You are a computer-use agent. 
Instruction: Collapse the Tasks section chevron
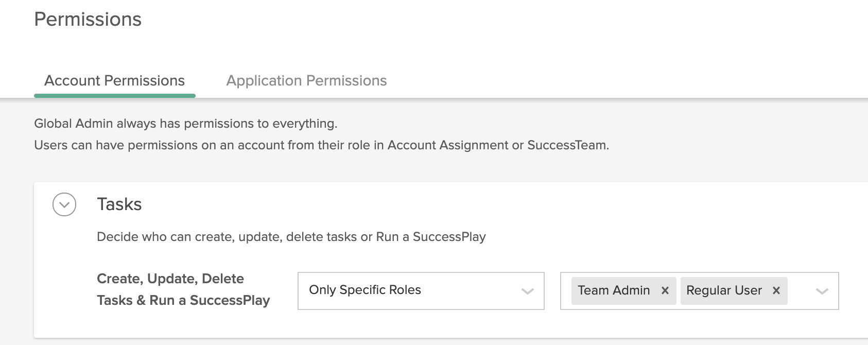pos(64,204)
